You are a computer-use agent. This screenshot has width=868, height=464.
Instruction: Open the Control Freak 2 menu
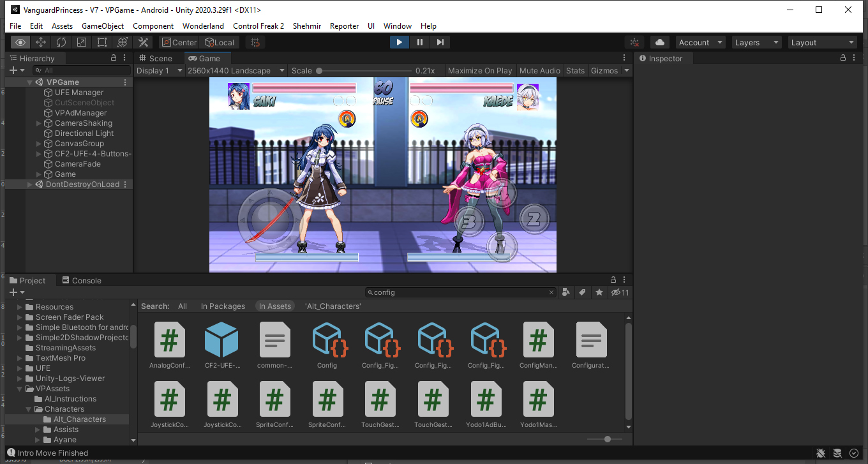(x=258, y=26)
